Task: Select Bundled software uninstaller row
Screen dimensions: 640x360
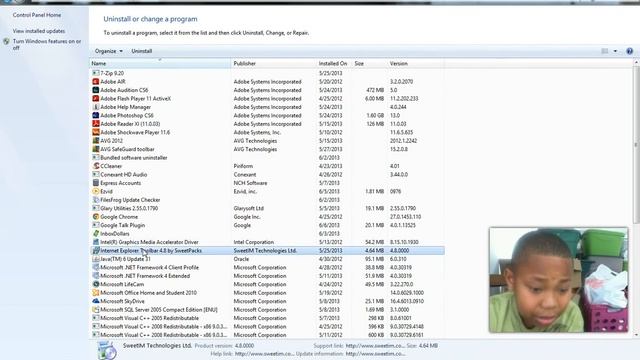Action: pos(267,158)
